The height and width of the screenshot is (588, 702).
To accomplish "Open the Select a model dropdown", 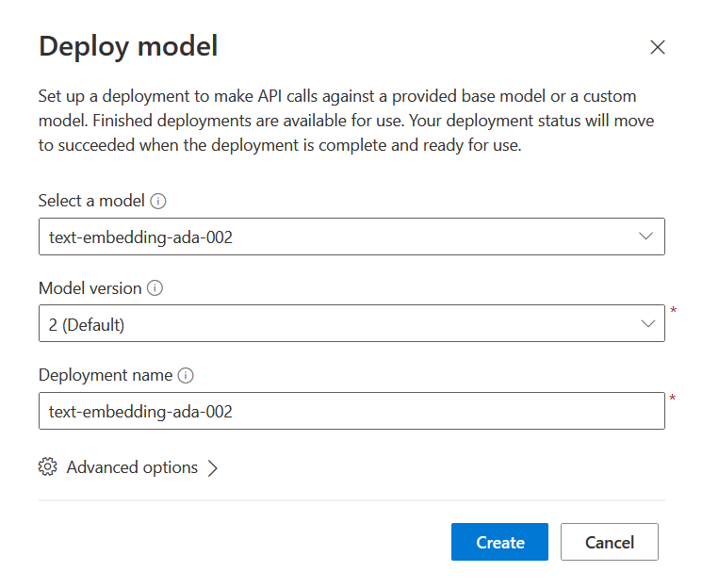I will (351, 237).
